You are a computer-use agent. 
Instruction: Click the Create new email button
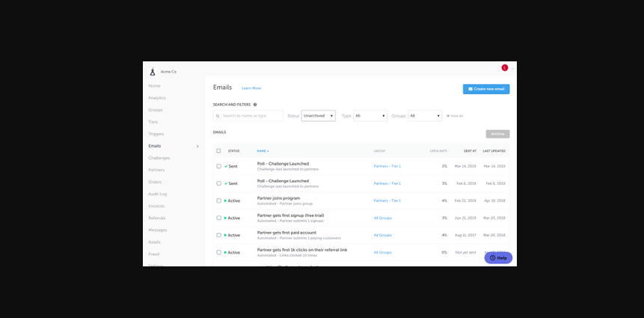point(486,89)
